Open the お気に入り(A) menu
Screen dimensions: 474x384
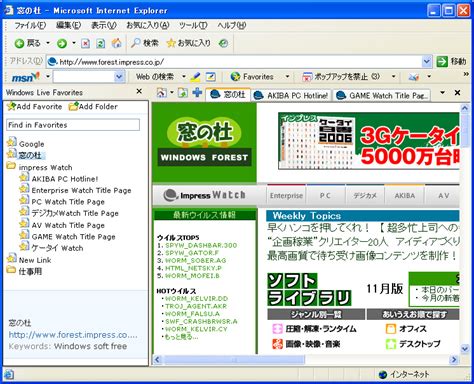click(x=148, y=25)
